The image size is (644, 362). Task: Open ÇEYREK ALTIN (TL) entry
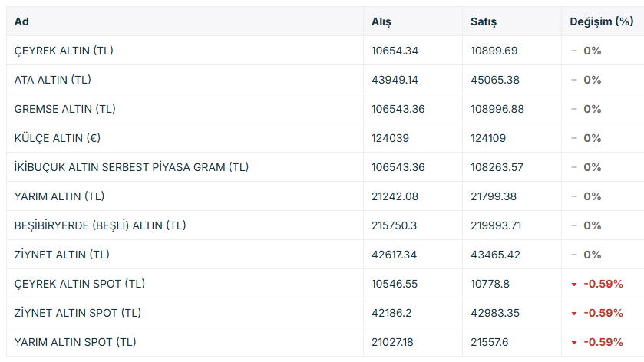64,51
